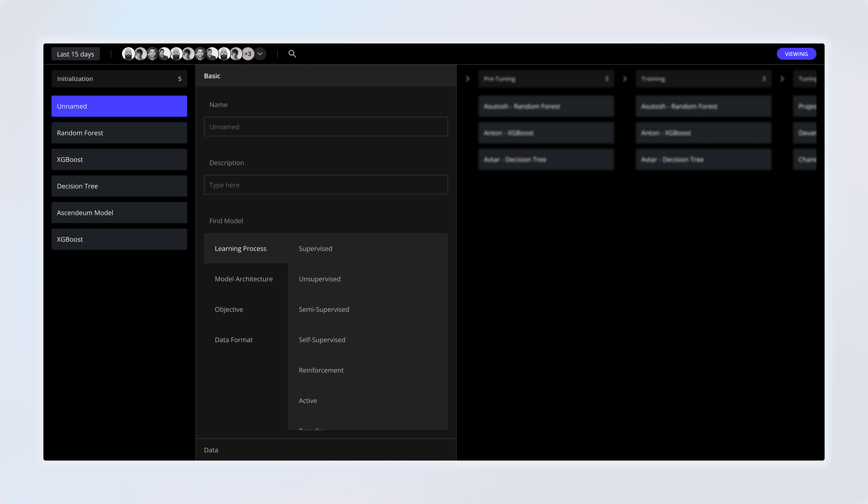868x504 pixels.
Task: Switch to the Objective category tab
Action: click(x=229, y=309)
